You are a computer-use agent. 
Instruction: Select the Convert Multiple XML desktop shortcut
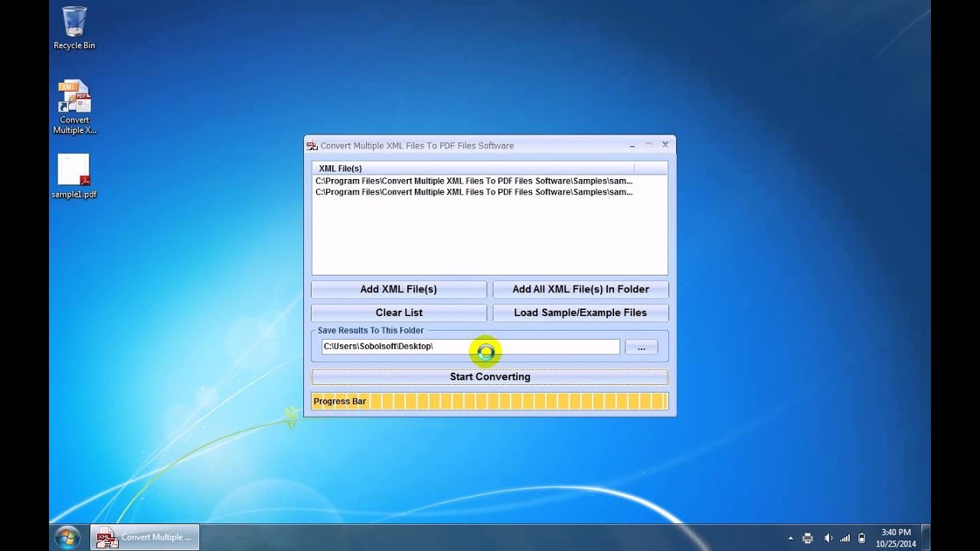pos(74,107)
